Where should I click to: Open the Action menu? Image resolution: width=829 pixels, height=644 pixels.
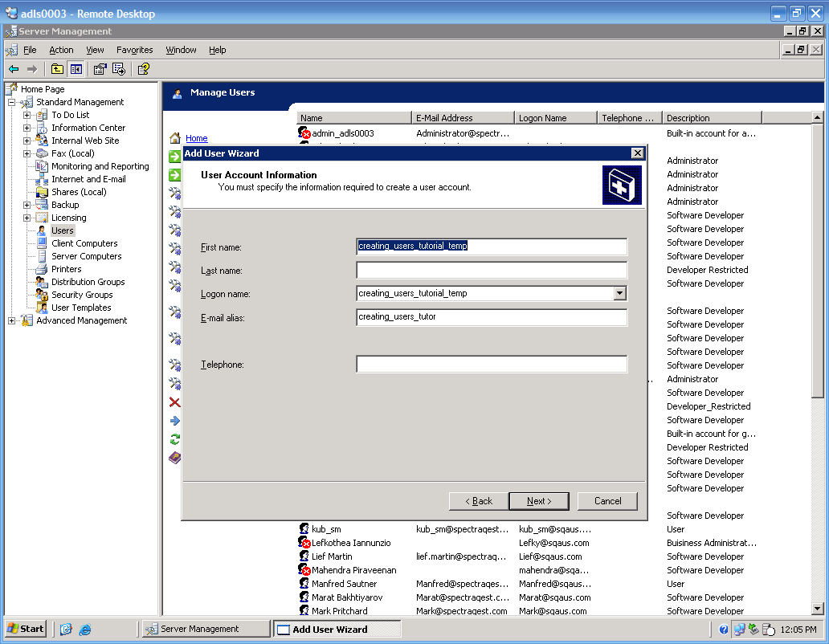[x=61, y=50]
